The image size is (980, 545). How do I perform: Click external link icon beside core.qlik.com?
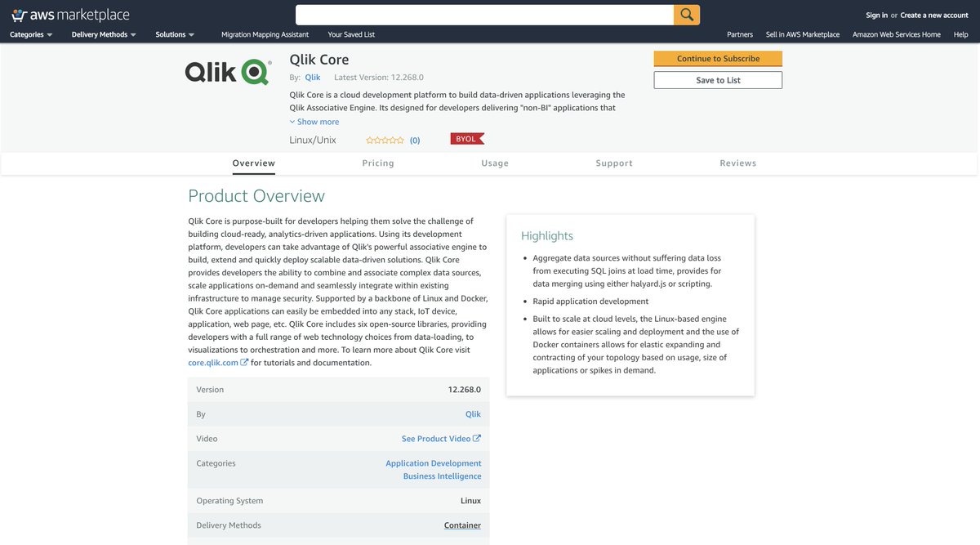pyautogui.click(x=245, y=362)
